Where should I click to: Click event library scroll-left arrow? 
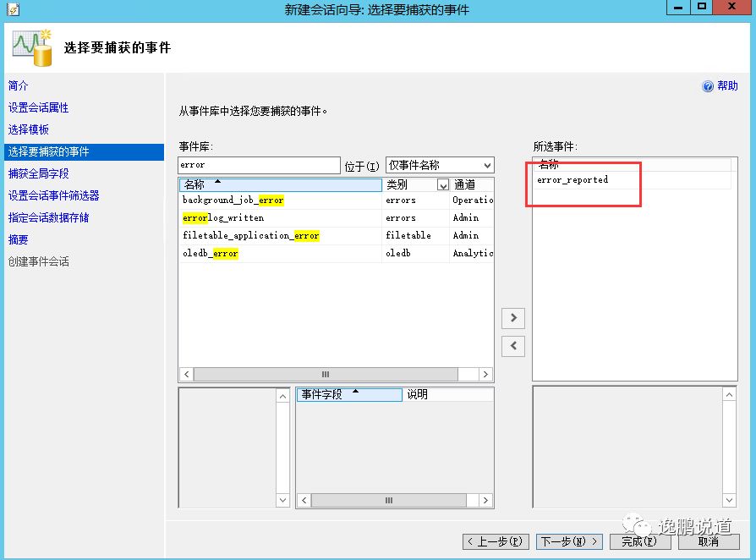187,374
